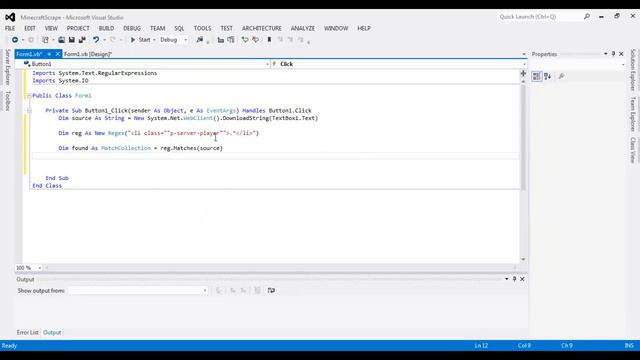Switch to the Error List tab

(27, 333)
